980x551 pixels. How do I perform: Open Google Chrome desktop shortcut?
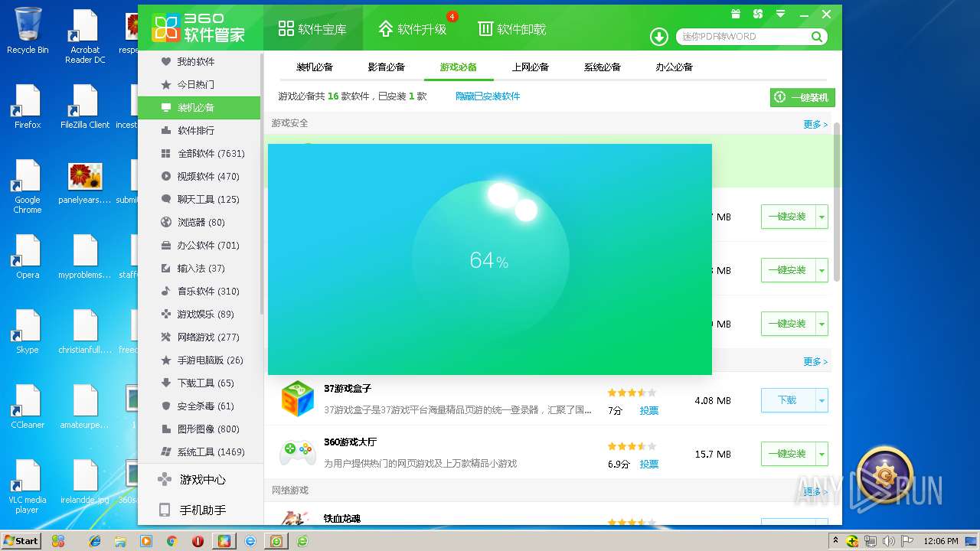tap(28, 187)
